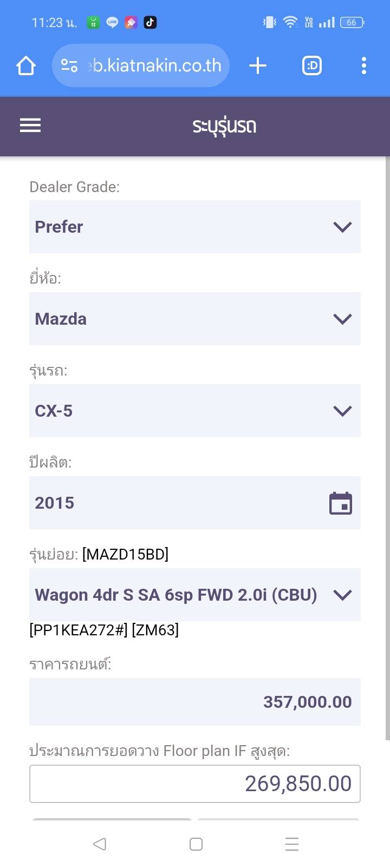Tap the battery status indicator
The width and height of the screenshot is (390, 868).
[x=352, y=23]
